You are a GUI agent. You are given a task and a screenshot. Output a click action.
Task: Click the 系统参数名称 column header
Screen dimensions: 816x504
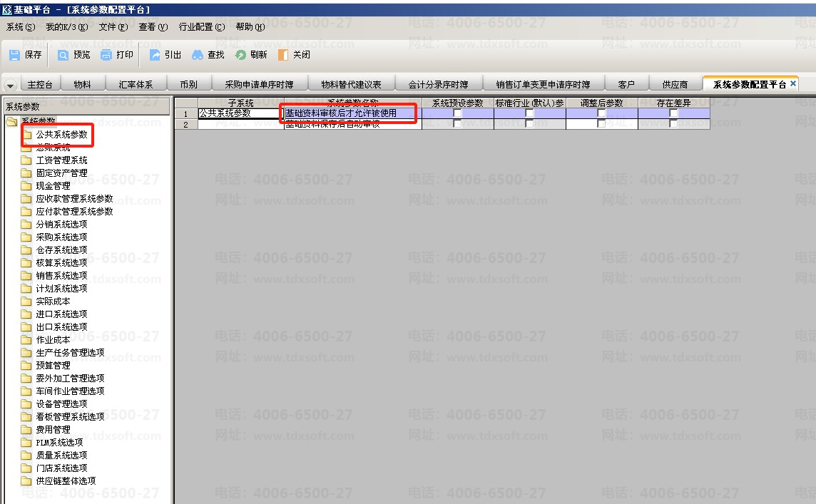(x=352, y=103)
